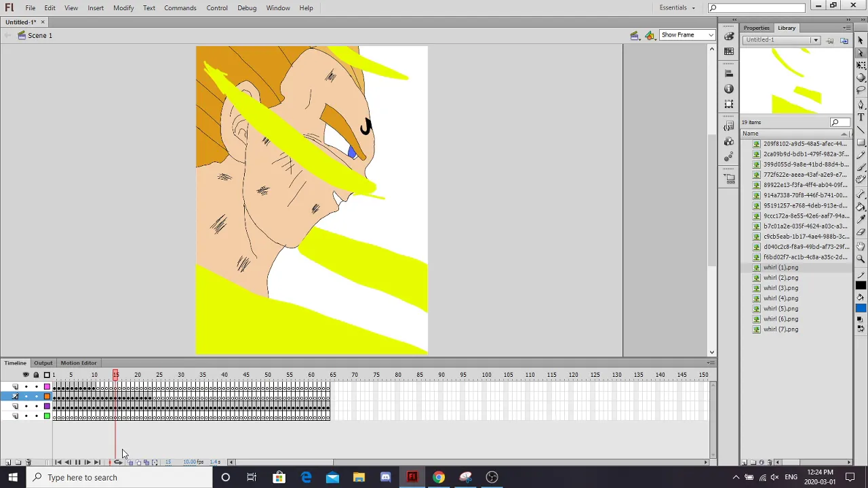Open the Swatches panel icon
Screen dimensions: 868x488
click(729, 51)
